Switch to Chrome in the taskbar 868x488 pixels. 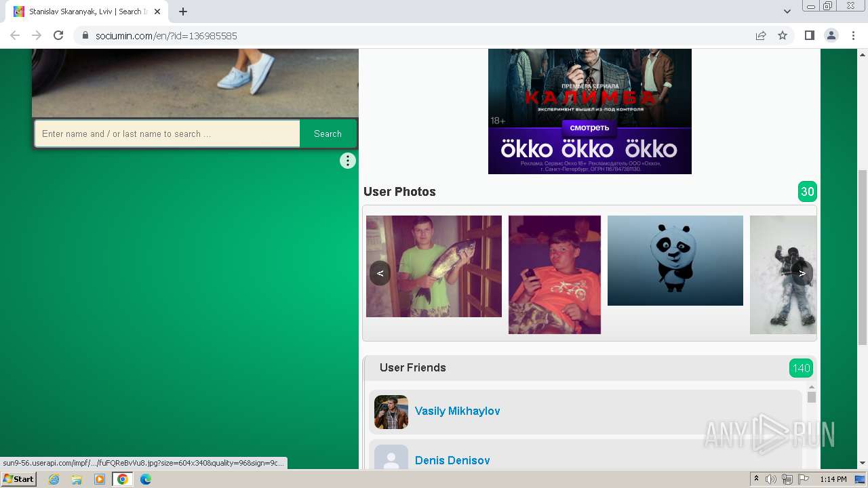click(x=123, y=479)
